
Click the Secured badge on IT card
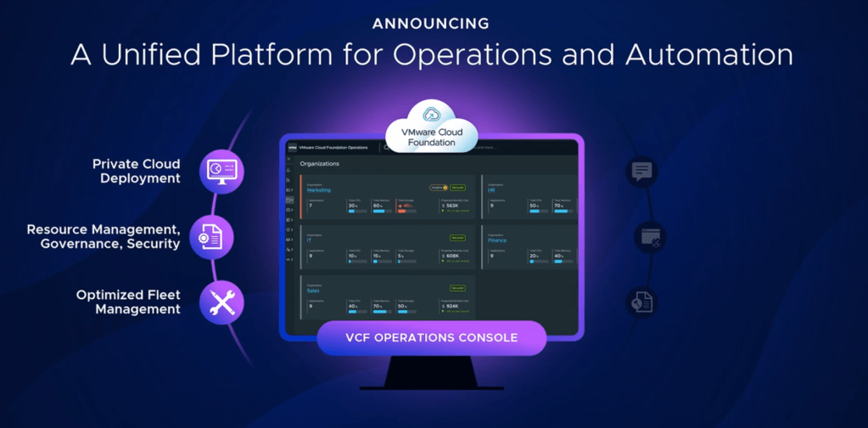(457, 239)
